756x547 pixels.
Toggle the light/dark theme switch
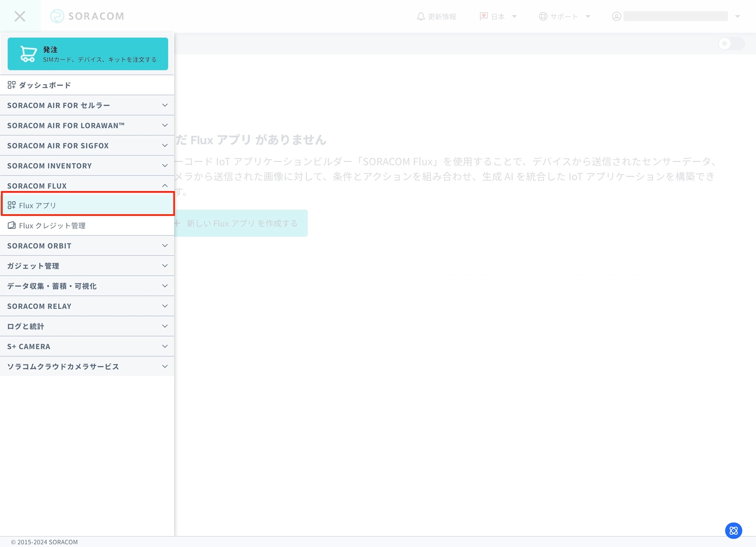tap(731, 43)
